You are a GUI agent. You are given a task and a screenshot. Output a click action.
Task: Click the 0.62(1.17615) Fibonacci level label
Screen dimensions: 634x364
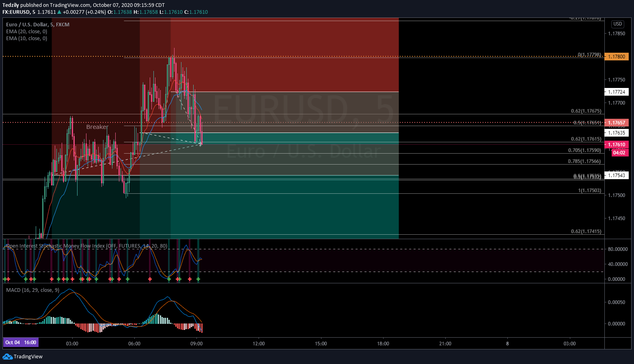586,139
